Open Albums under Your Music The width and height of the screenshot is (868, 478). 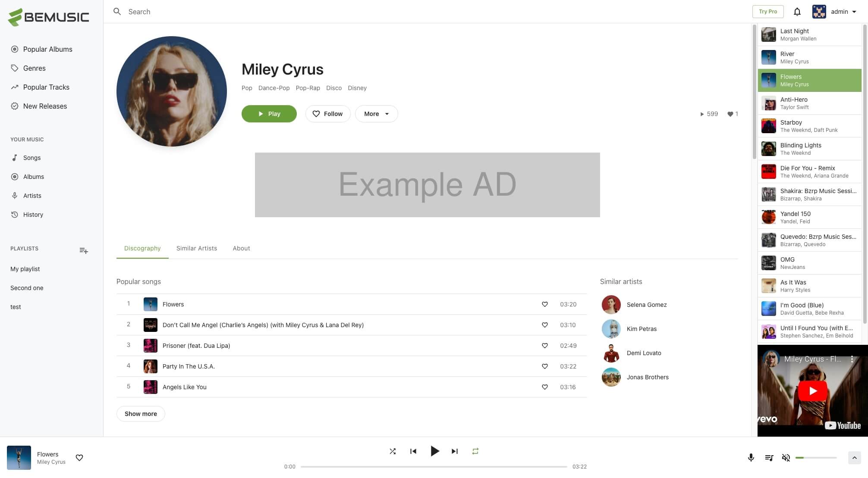click(34, 177)
